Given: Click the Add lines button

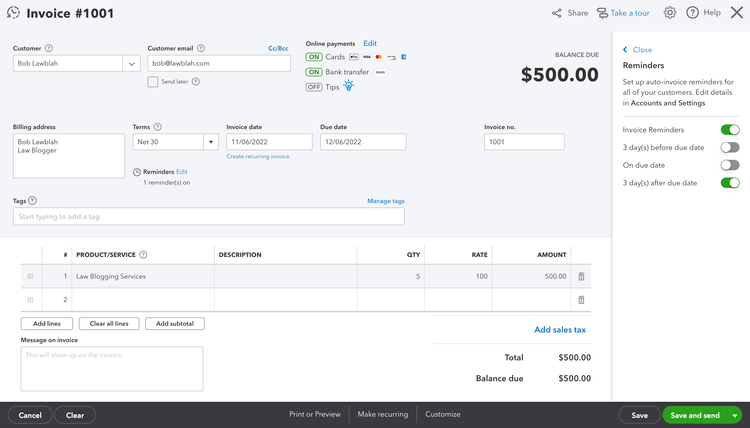Looking at the screenshot, I should tap(47, 324).
